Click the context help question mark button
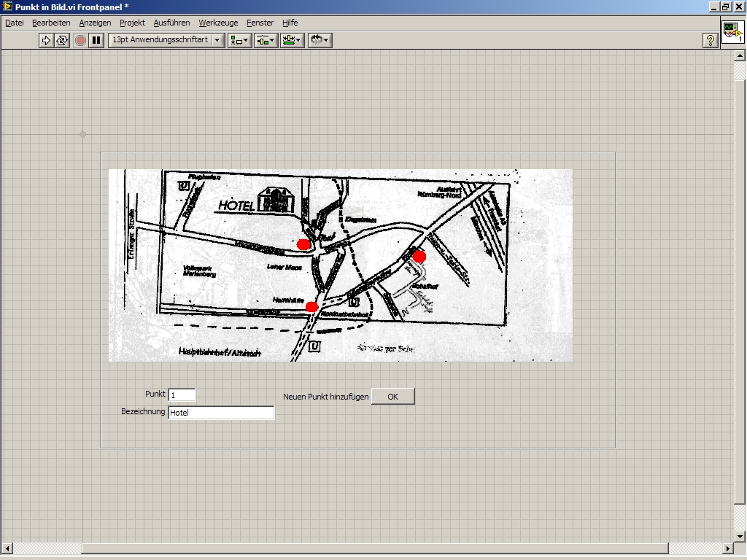 tap(710, 41)
